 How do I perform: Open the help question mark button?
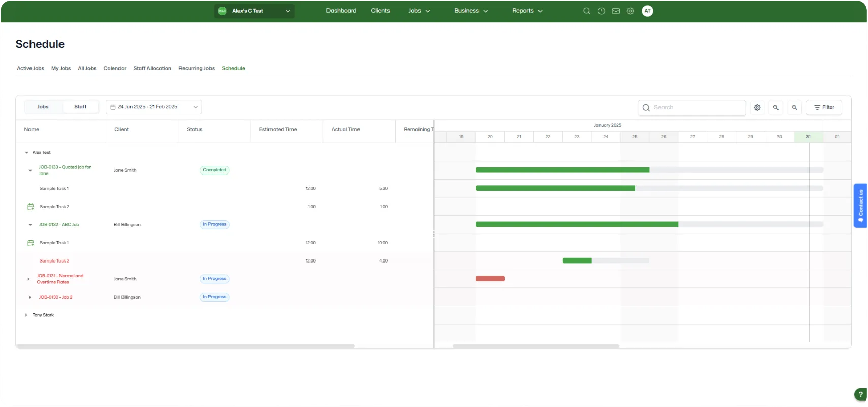click(860, 394)
